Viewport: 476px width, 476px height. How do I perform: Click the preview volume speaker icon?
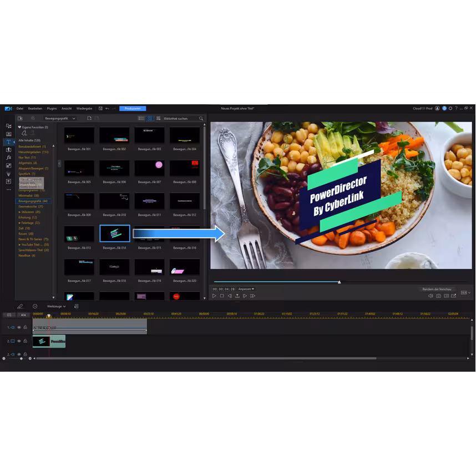[431, 296]
